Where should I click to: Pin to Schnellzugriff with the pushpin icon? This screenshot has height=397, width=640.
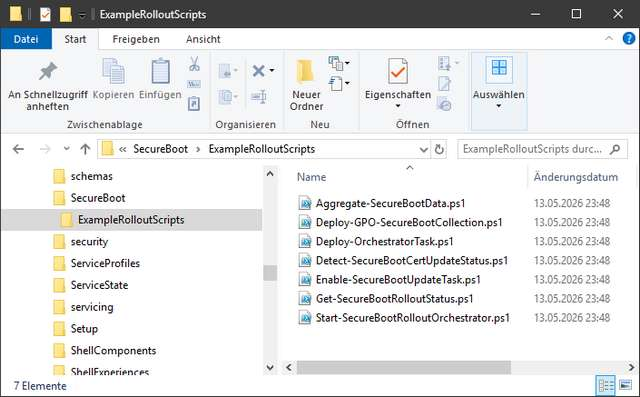point(48,72)
